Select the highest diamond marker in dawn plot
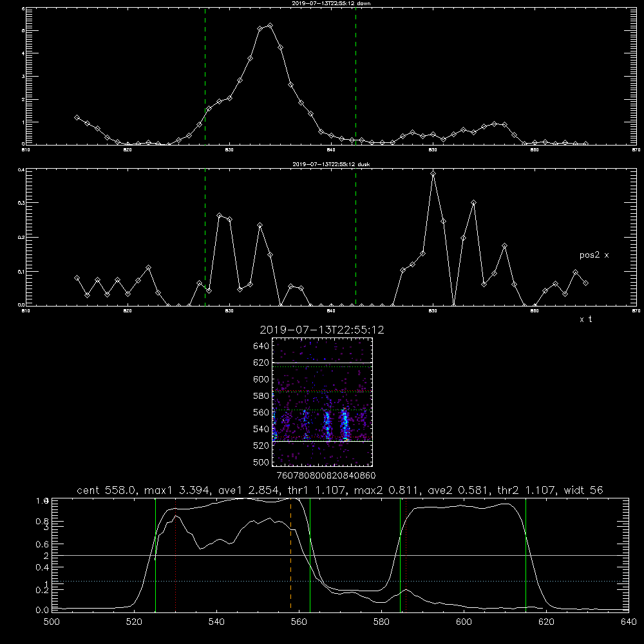 (270, 26)
